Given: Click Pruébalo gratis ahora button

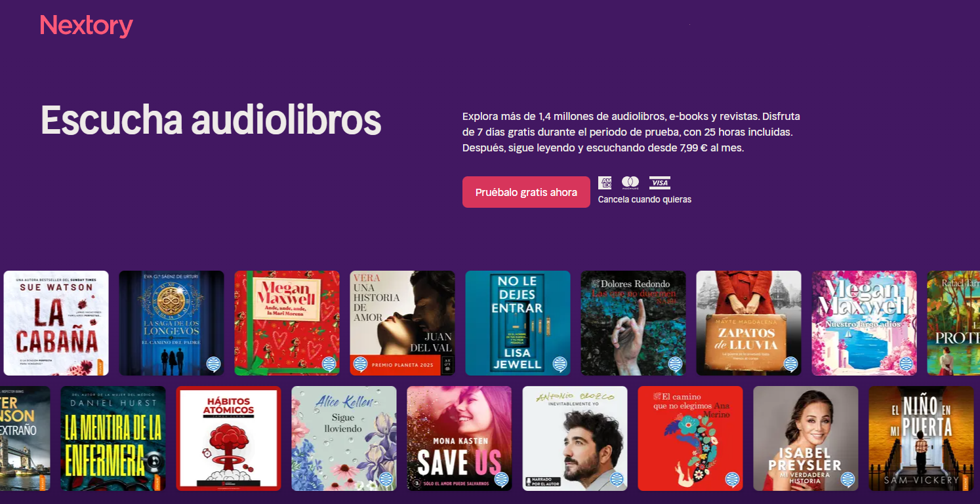Looking at the screenshot, I should point(526,192).
